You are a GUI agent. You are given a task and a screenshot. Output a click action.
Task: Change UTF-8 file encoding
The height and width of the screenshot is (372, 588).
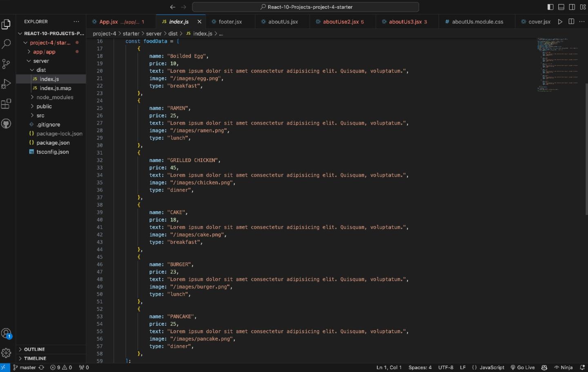coord(445,368)
